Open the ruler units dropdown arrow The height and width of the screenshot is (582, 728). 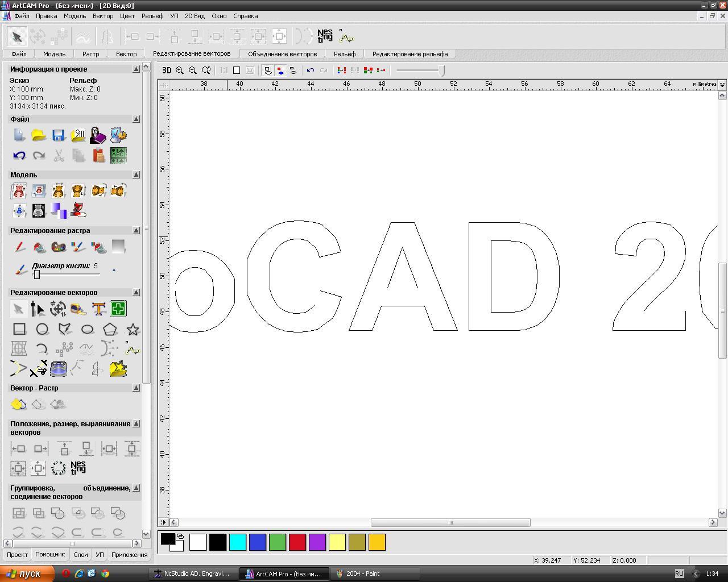tap(722, 84)
